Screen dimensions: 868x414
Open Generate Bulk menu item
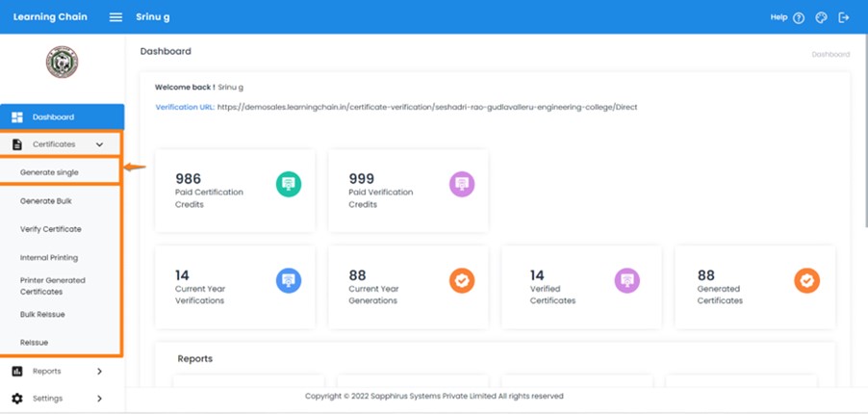click(46, 201)
